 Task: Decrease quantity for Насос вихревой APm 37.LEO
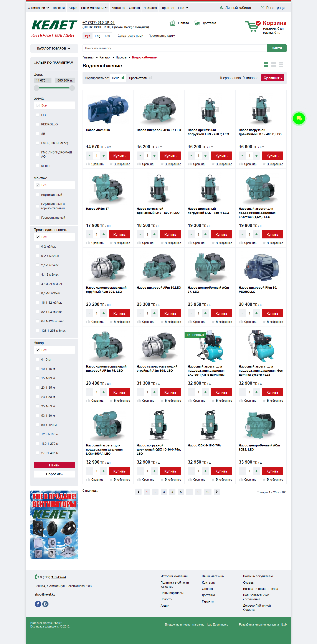coord(140,156)
